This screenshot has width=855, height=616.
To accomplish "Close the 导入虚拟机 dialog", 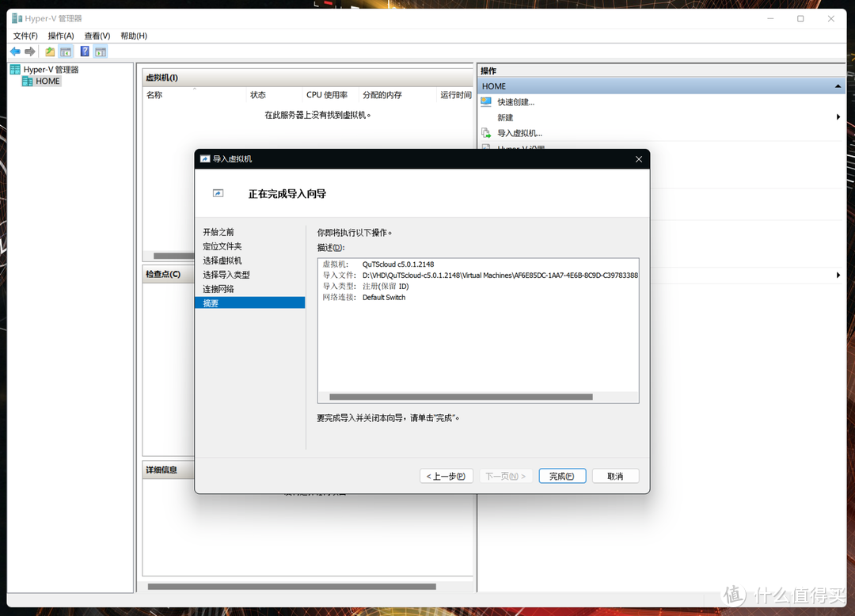I will (639, 159).
